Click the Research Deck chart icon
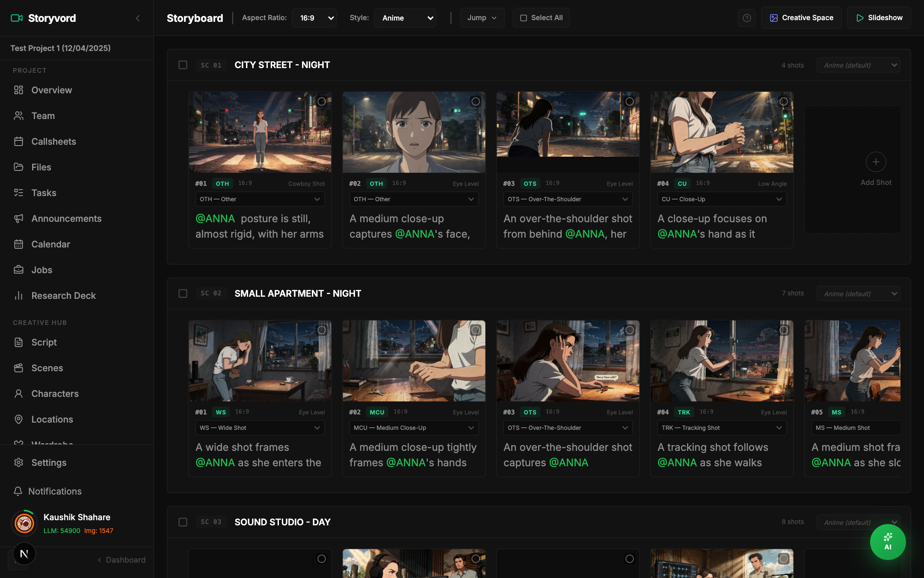Viewport: 924px width, 578px height. (18, 295)
